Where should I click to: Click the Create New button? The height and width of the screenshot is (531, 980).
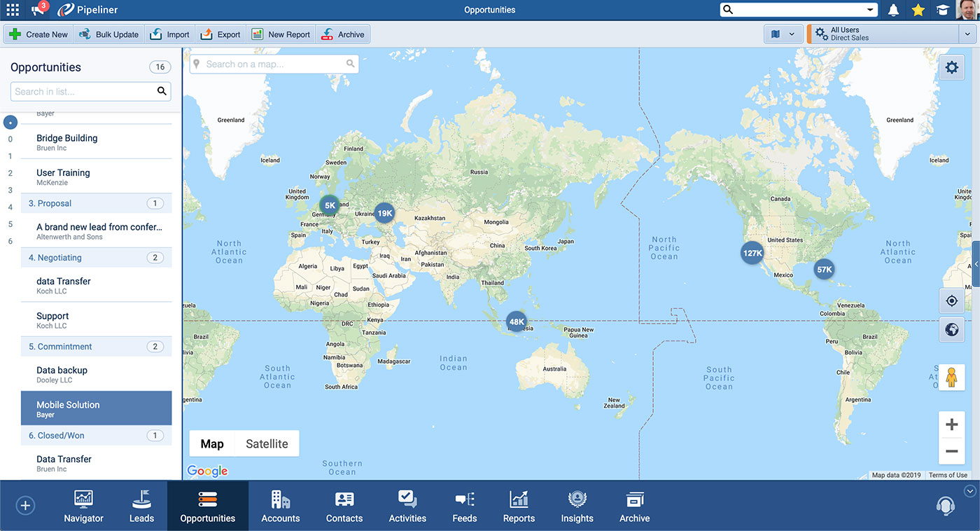[38, 34]
